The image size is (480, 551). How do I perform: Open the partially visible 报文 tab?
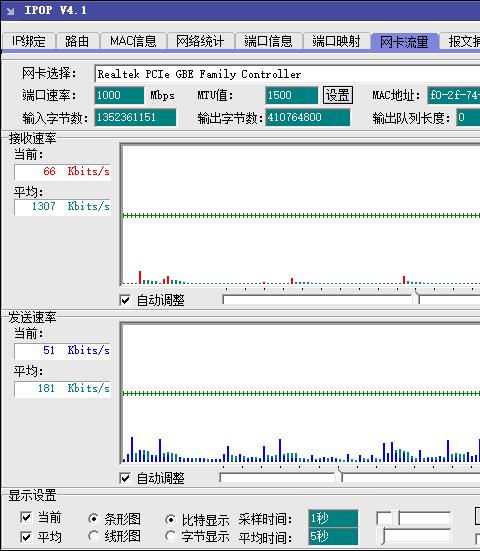460,41
